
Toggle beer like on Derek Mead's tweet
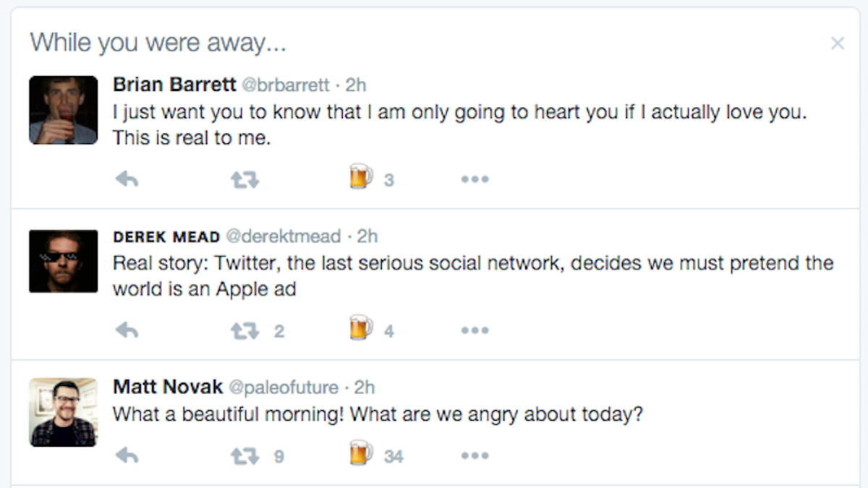(x=361, y=329)
